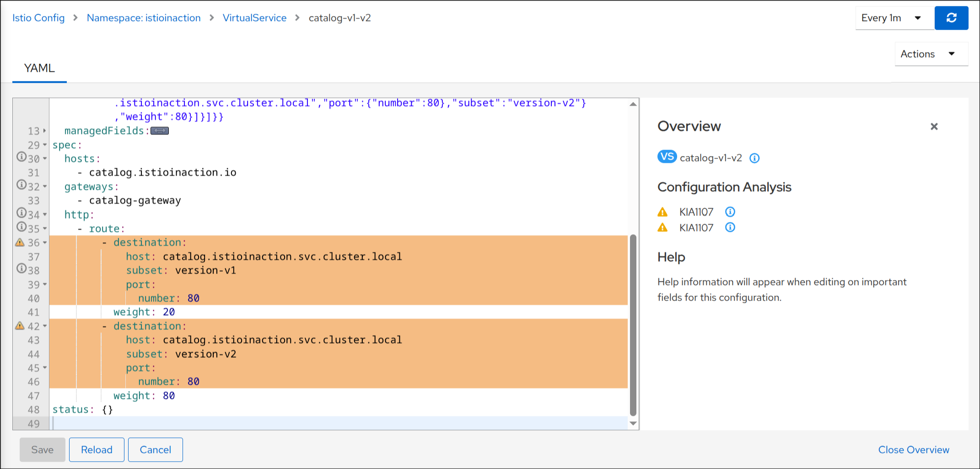Collapse route fold arrow at line 35

(45, 228)
